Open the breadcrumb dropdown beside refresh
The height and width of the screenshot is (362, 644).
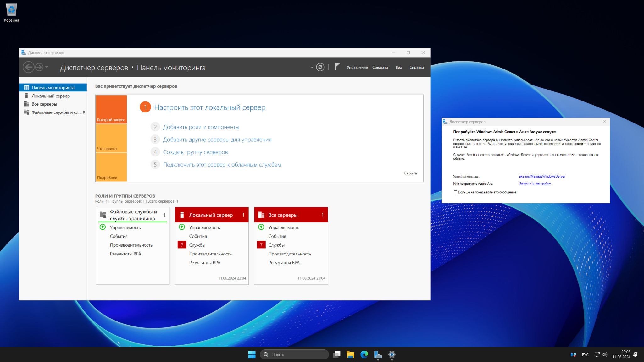click(x=312, y=67)
